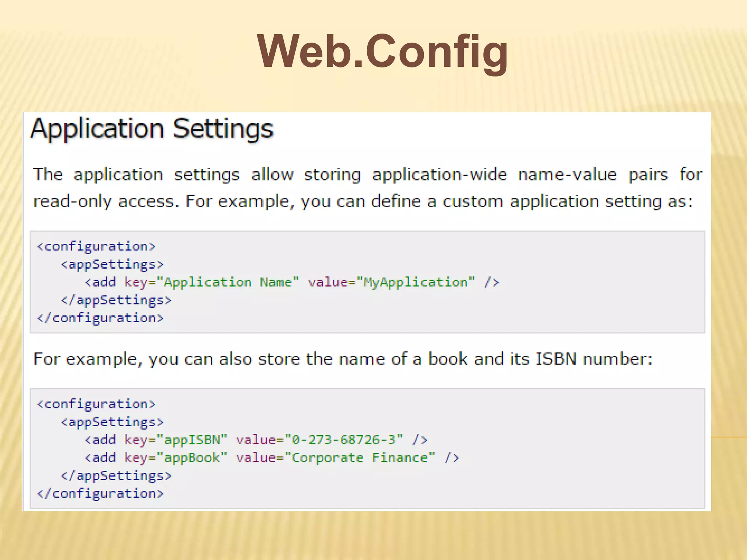This screenshot has width=747, height=560.
Task: Click the "MyApplication" value string
Action: click(416, 282)
